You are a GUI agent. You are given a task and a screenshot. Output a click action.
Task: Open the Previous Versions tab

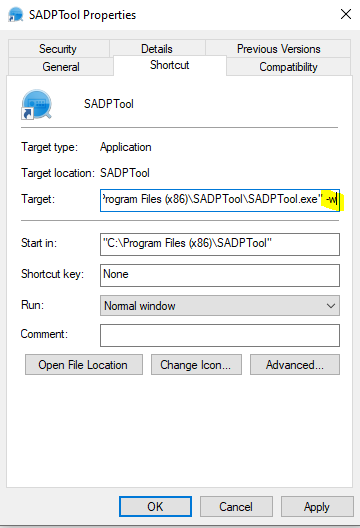(278, 48)
